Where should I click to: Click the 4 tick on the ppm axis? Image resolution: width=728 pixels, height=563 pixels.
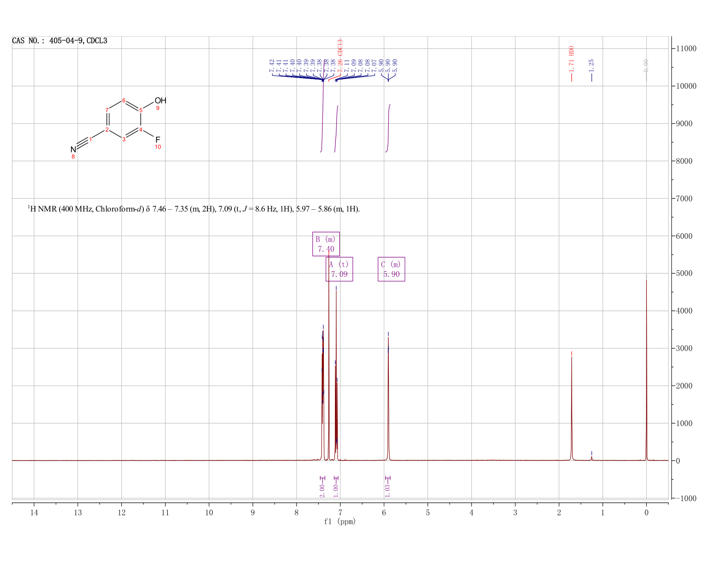(472, 513)
